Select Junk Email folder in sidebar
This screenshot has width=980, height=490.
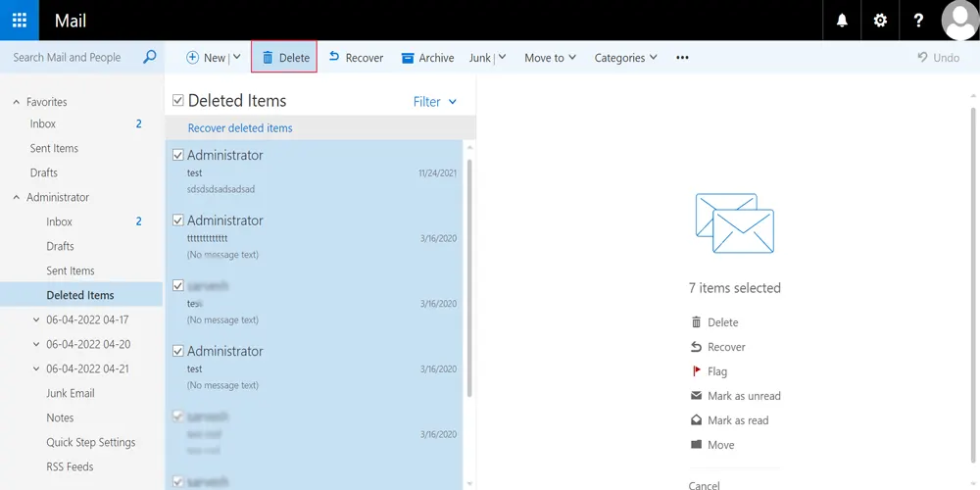(71, 393)
